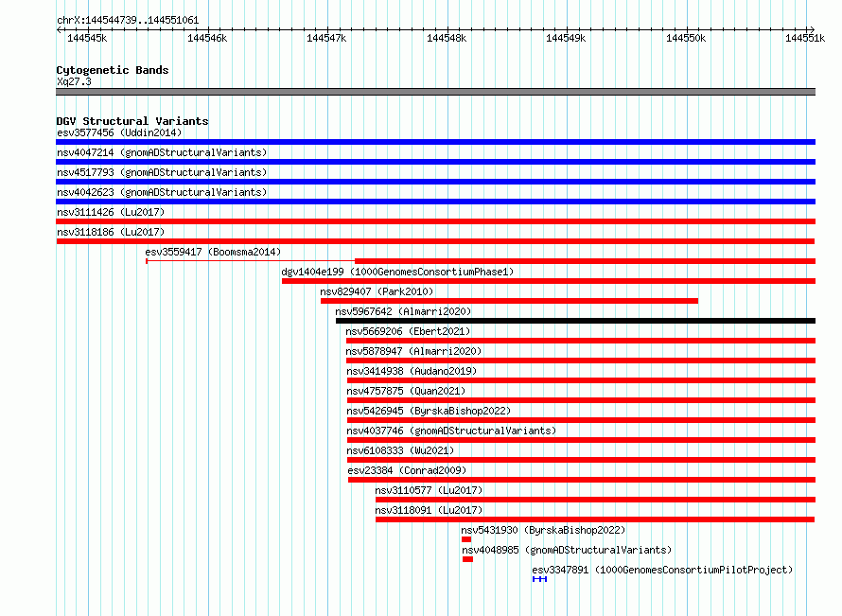The image size is (842, 616).
Task: Click nsv5967642 (Almarri2020) label
Action: [403, 311]
